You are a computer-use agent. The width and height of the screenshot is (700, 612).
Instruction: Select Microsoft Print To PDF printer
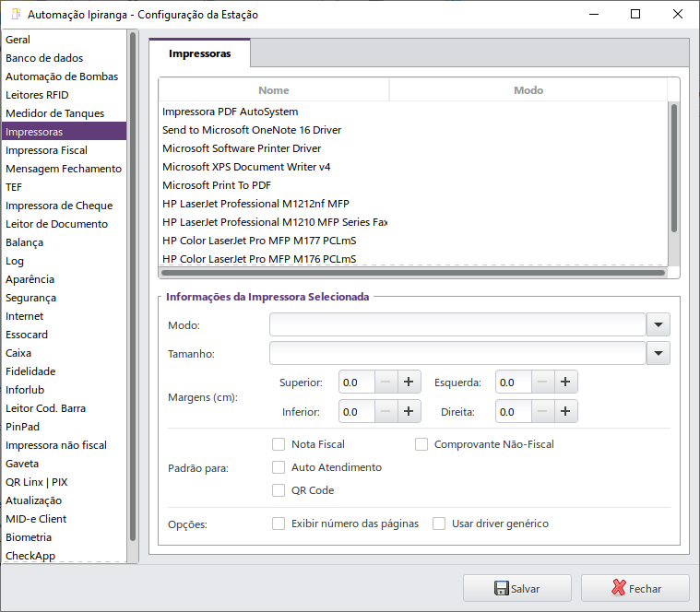[217, 185]
